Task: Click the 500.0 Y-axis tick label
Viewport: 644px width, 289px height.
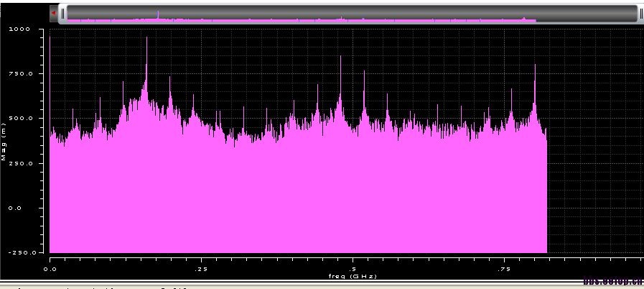Action: point(20,119)
